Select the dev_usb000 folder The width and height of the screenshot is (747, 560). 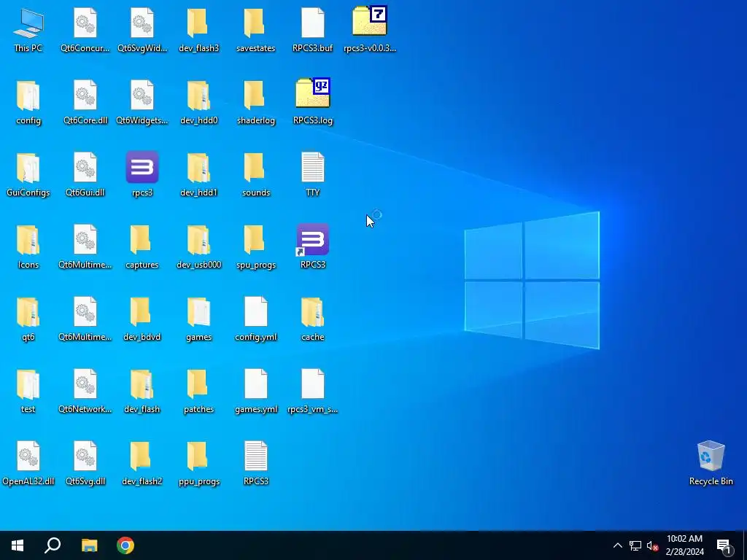click(x=198, y=246)
